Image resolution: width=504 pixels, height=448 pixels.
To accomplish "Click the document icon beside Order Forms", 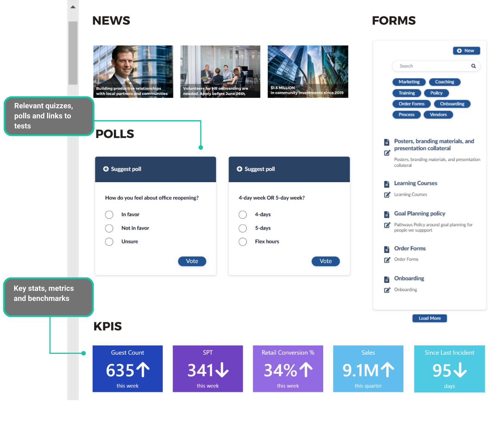I will 386,249.
